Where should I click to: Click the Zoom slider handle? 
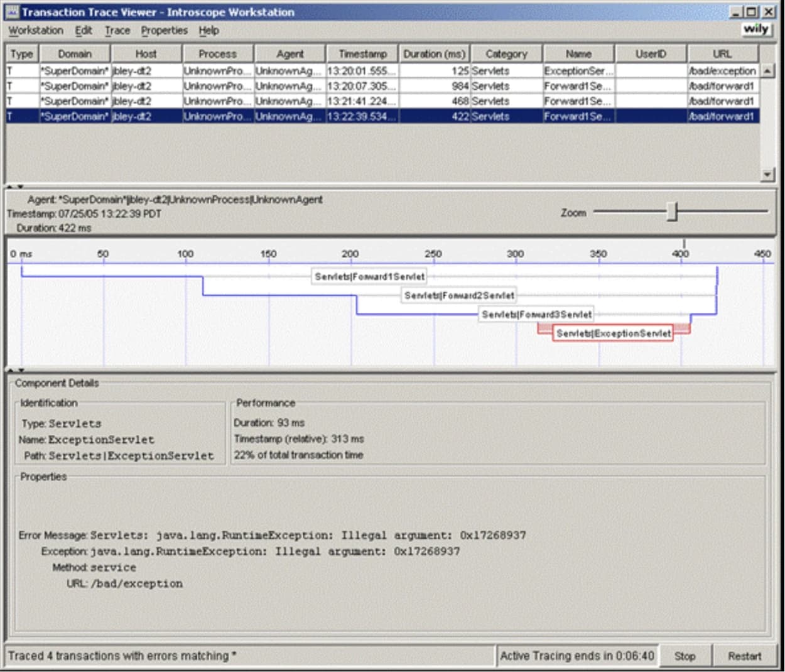point(672,212)
